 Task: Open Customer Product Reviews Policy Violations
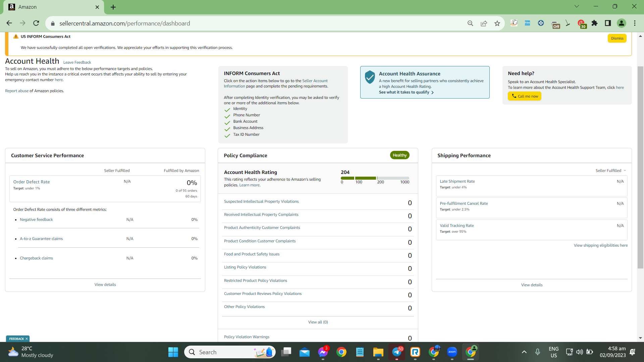point(263,294)
